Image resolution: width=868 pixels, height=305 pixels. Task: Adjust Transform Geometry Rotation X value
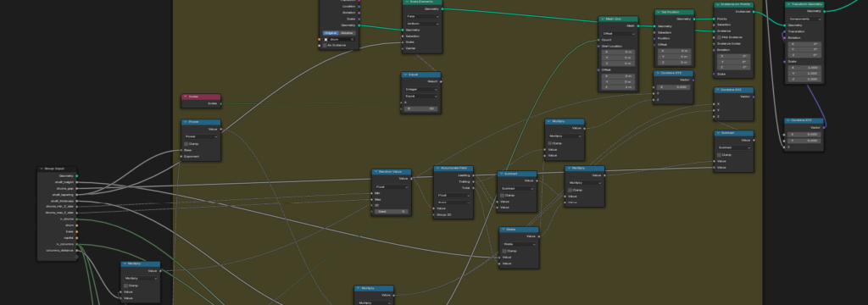click(804, 44)
